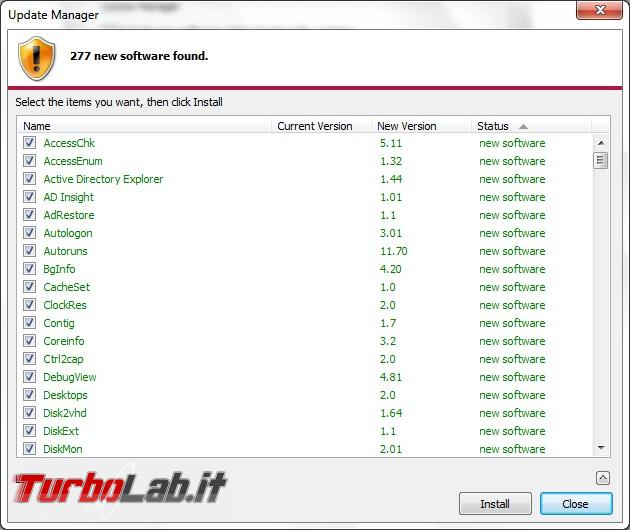Screen dimensions: 630x530
Task: Uncheck the DiskMon checkbox
Action: [29, 448]
